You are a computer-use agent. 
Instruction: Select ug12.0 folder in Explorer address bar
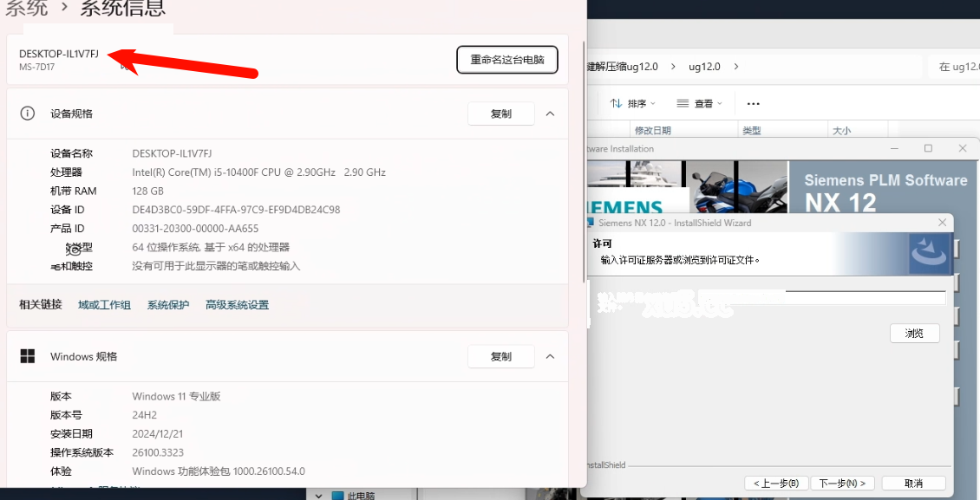704,66
